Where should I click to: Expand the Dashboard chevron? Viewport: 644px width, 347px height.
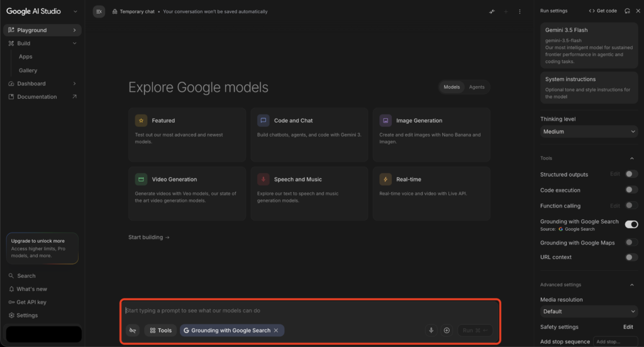click(x=74, y=84)
